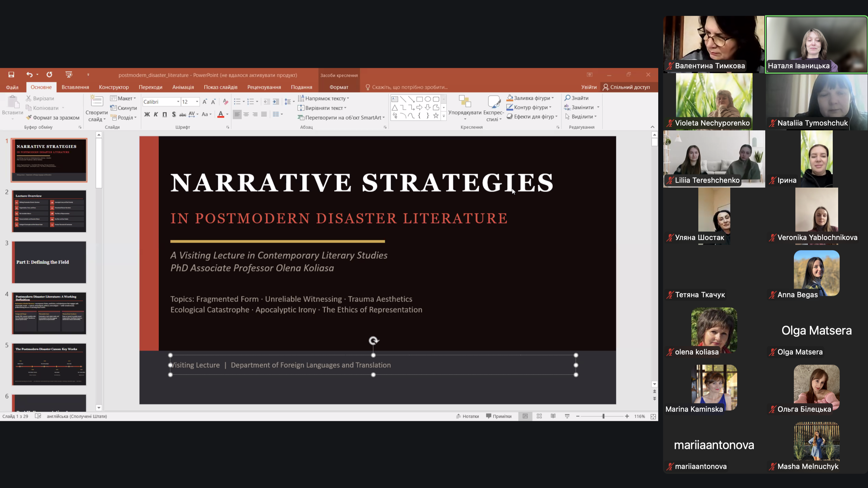The image size is (868, 488).
Task: Click the Знайти find button
Action: [577, 98]
